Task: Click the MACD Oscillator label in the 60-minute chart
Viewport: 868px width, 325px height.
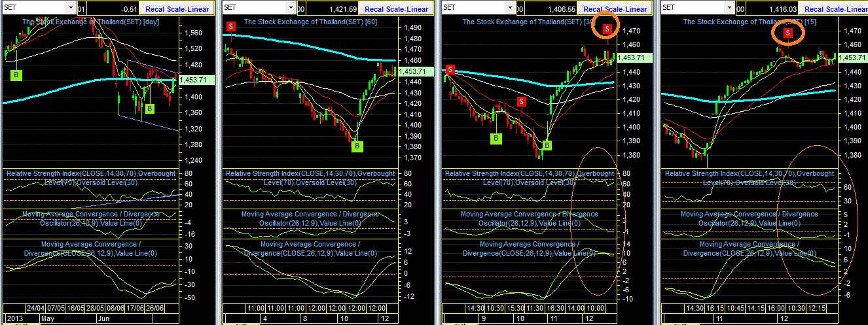Action: point(310,218)
